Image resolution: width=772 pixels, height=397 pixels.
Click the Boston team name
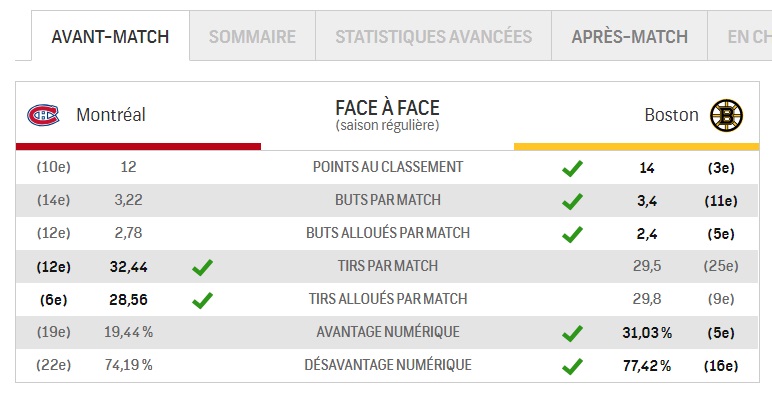coord(672,115)
